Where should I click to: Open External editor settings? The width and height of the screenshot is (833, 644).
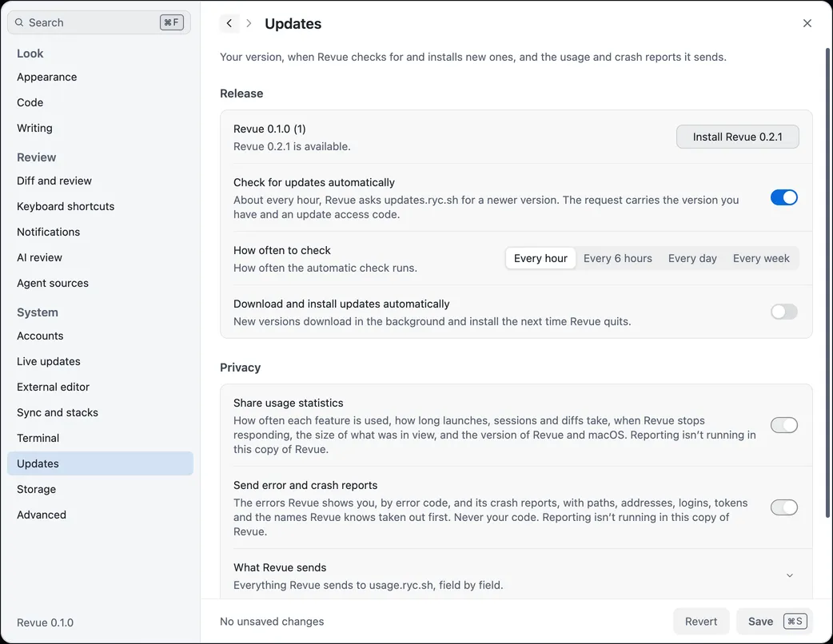point(100,387)
